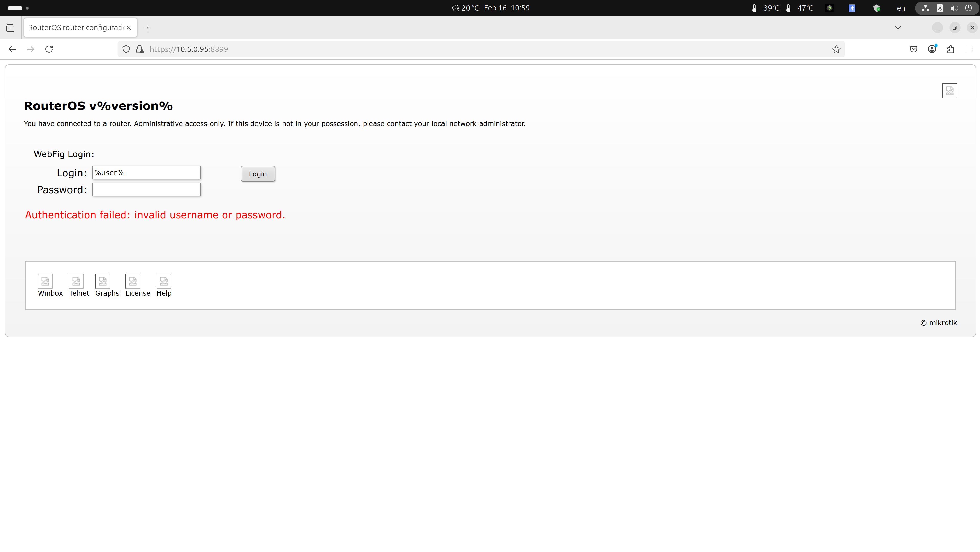
Task: View connection security lock warning
Action: 140,49
